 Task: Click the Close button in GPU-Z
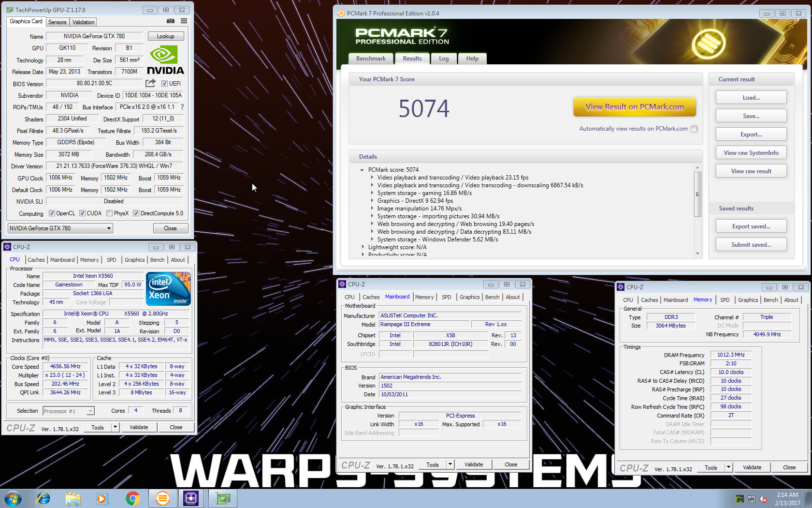tap(170, 228)
